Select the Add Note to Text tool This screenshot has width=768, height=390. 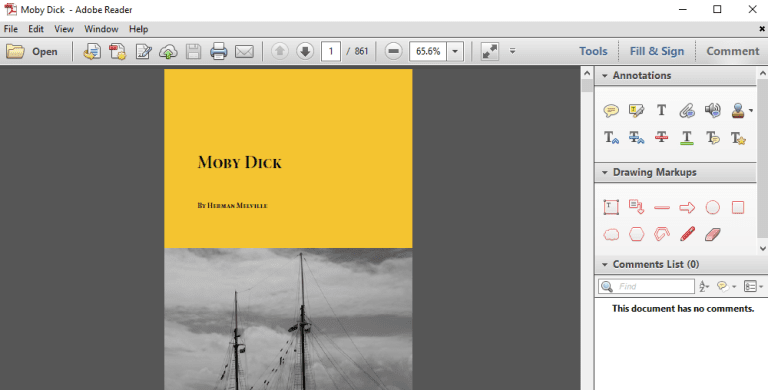pyautogui.click(x=713, y=138)
